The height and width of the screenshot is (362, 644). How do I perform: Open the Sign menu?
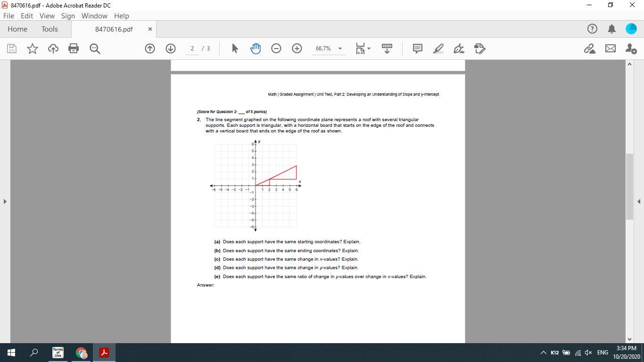pyautogui.click(x=68, y=16)
